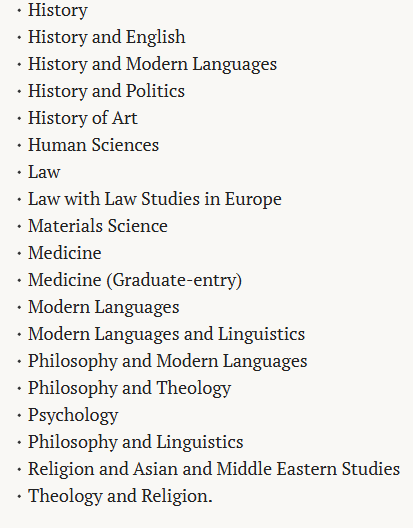Select Philosophy and Modern Languages
The width and height of the screenshot is (413, 528).
[x=167, y=361]
